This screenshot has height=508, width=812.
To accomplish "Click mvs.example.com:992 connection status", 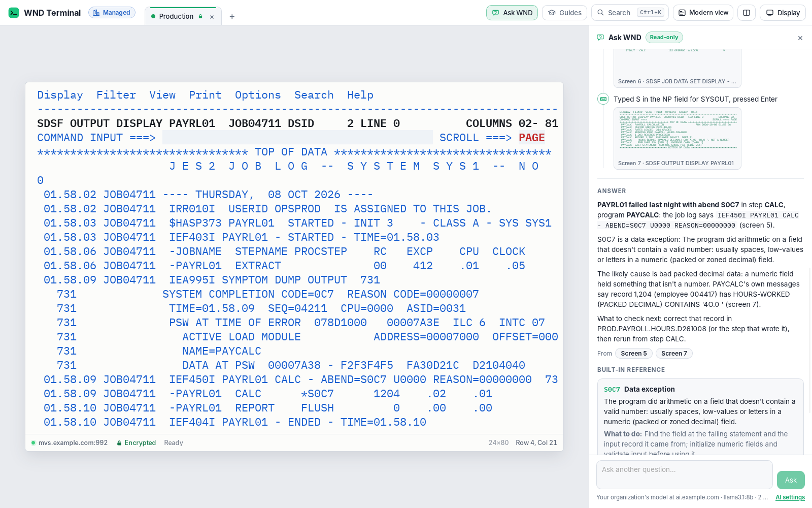I will [70, 443].
